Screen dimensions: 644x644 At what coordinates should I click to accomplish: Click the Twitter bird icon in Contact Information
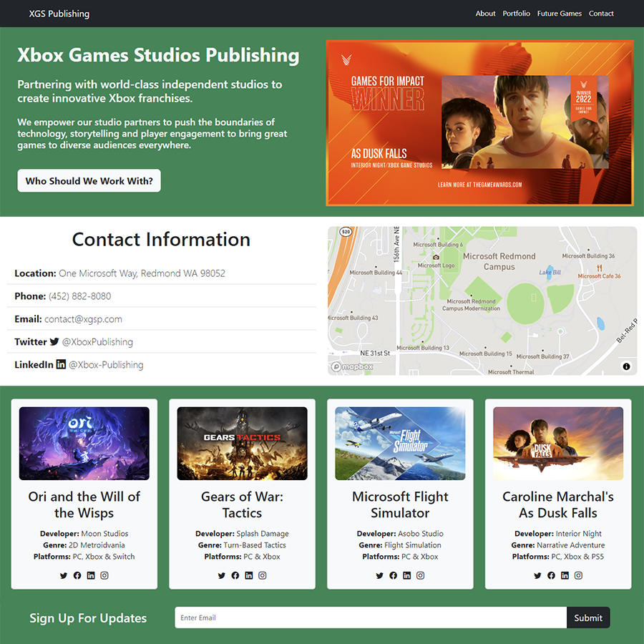pos(54,341)
